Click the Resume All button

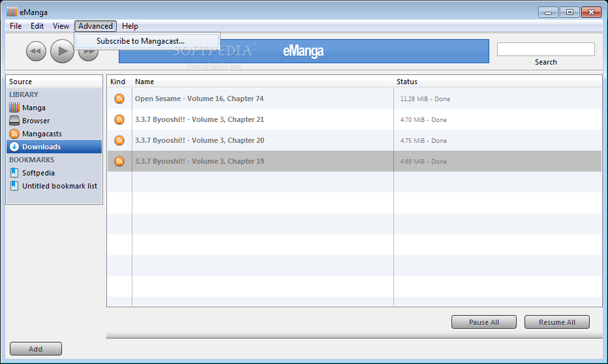tap(557, 322)
